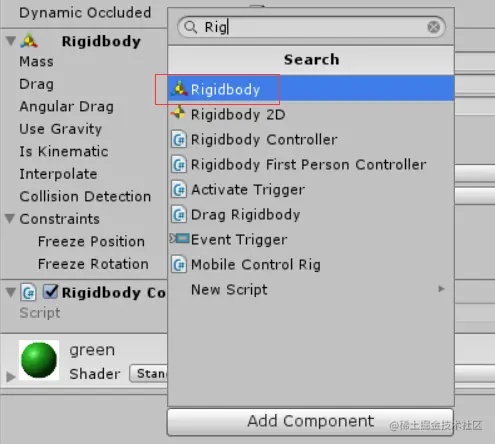The height and width of the screenshot is (444, 495).
Task: Expand the green material foldout arrow
Action: 11,377
